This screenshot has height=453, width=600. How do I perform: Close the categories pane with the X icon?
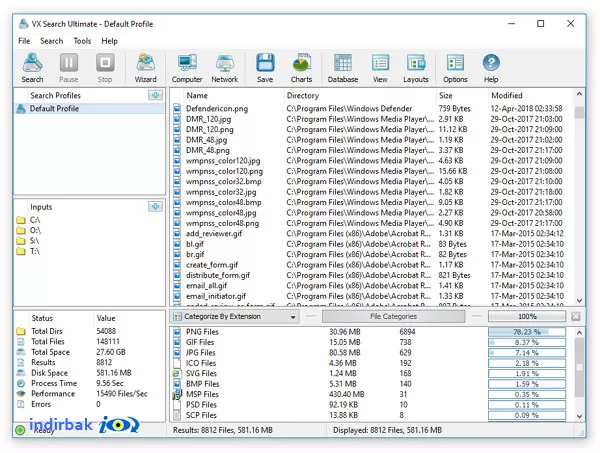pyautogui.click(x=576, y=316)
